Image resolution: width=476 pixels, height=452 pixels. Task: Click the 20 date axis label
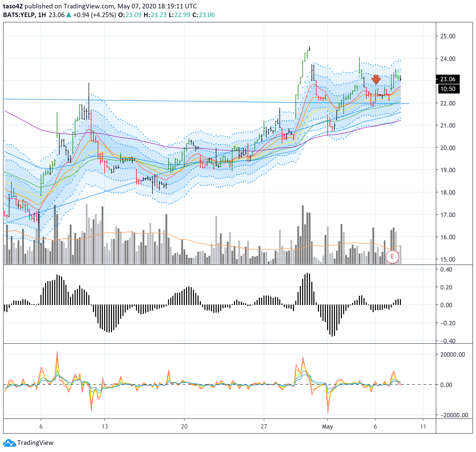coord(184,426)
